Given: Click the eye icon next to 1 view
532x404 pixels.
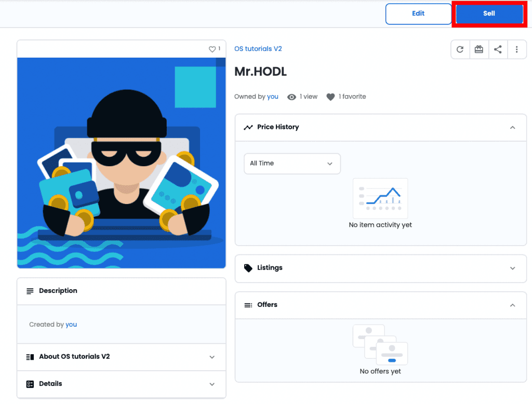Looking at the screenshot, I should point(292,97).
